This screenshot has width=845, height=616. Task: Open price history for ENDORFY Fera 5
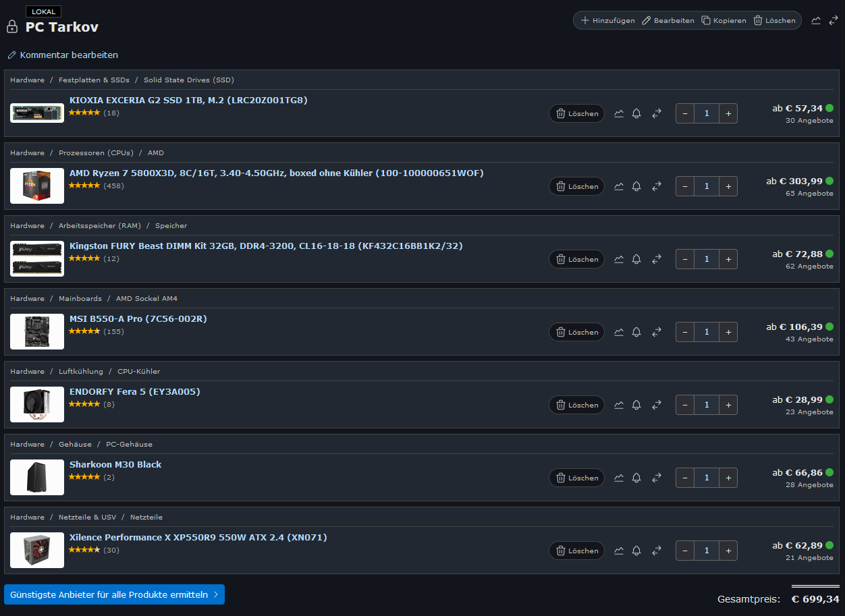[619, 405]
